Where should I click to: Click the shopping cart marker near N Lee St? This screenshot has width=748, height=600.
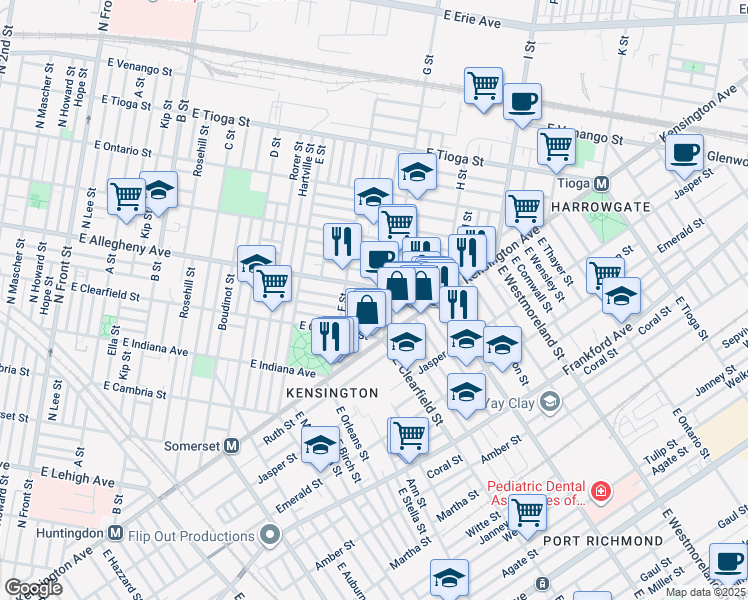pyautogui.click(x=126, y=197)
